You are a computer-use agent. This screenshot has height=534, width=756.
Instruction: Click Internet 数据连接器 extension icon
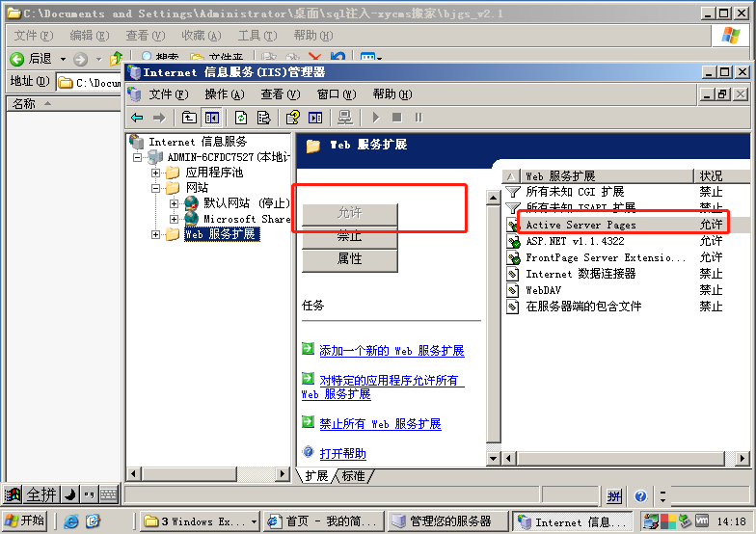tap(513, 274)
